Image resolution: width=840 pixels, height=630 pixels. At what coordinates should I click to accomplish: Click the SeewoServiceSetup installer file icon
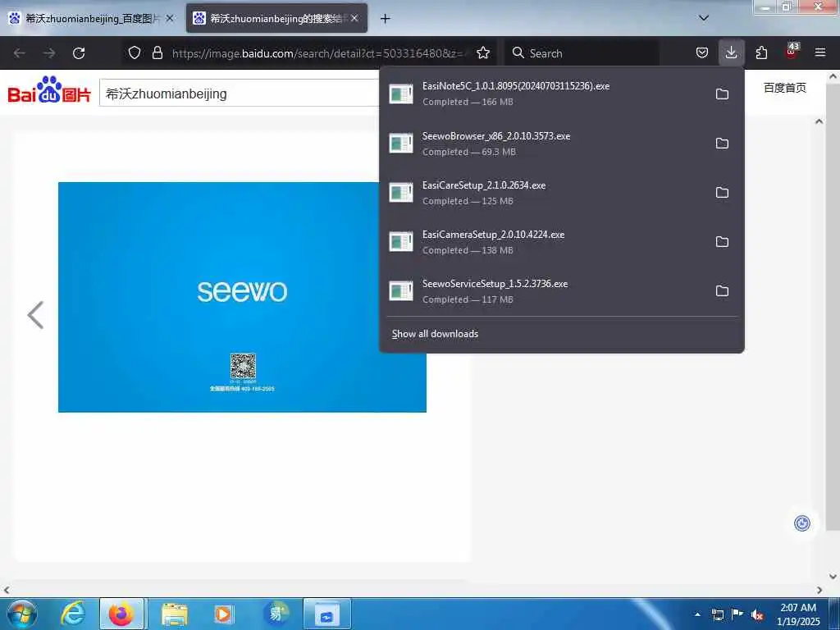click(401, 291)
